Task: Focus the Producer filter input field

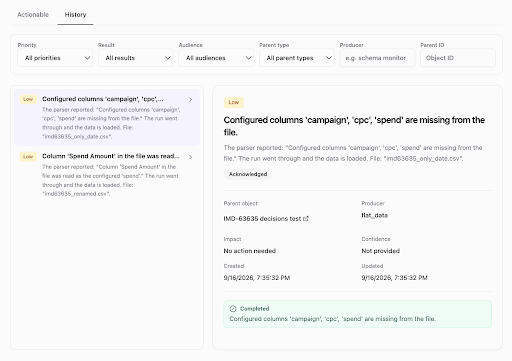Action: [377, 58]
